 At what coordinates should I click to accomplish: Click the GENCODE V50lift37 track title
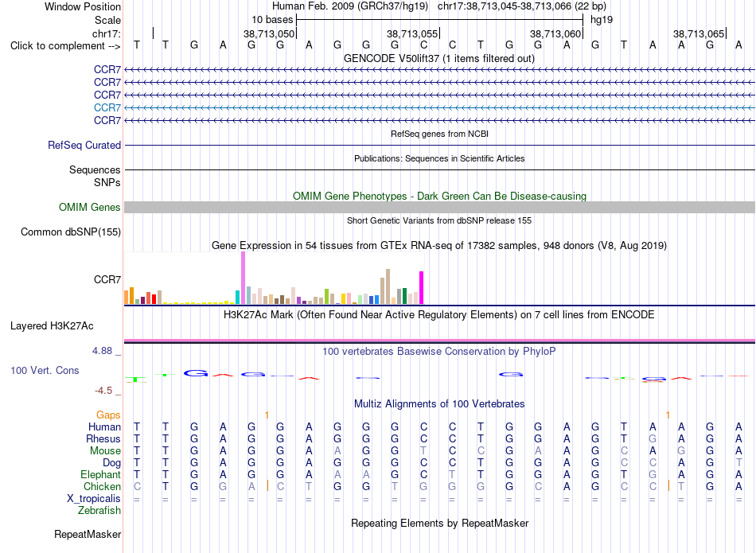pyautogui.click(x=439, y=58)
